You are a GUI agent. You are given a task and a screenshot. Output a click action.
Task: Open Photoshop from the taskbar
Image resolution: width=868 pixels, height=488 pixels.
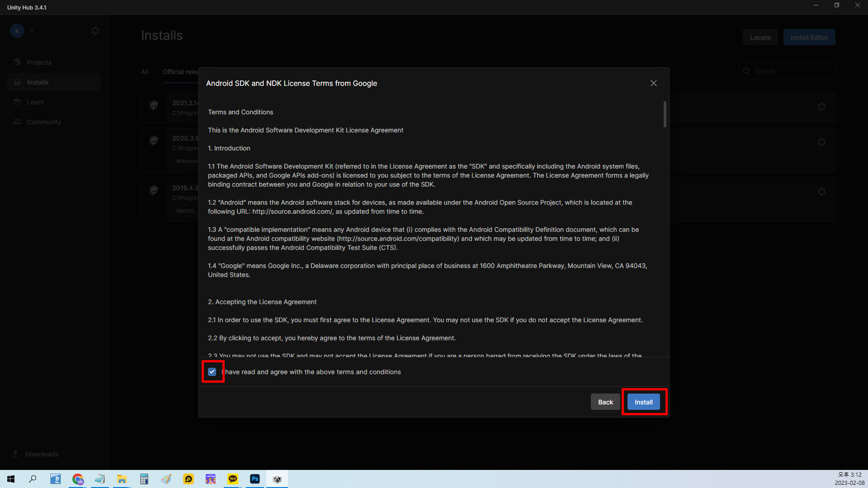255,479
